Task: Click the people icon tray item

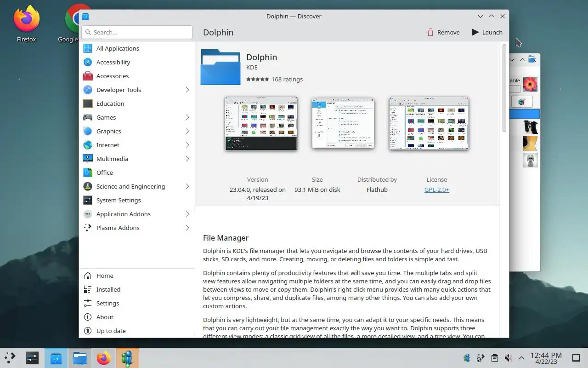Action: (x=467, y=358)
